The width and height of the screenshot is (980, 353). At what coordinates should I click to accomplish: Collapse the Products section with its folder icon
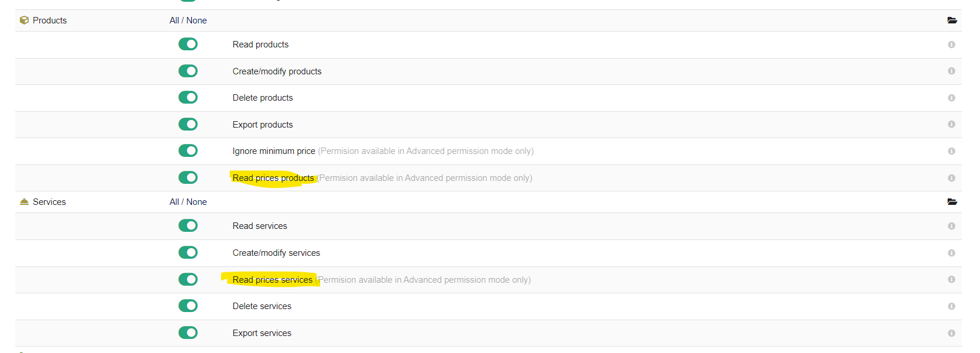(953, 20)
